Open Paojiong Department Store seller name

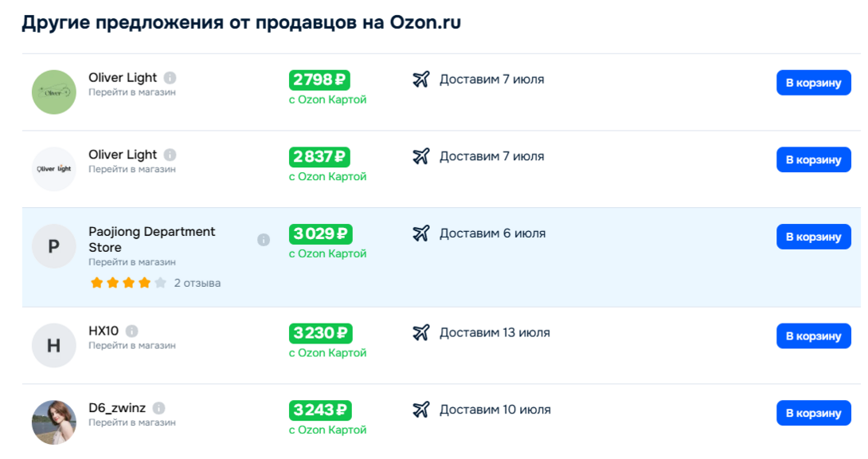pos(151,239)
